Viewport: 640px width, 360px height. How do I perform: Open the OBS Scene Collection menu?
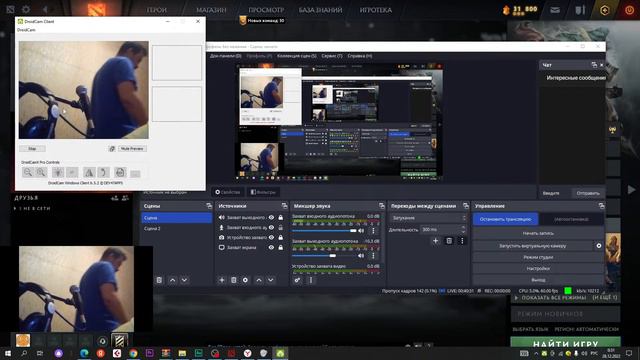(x=297, y=56)
